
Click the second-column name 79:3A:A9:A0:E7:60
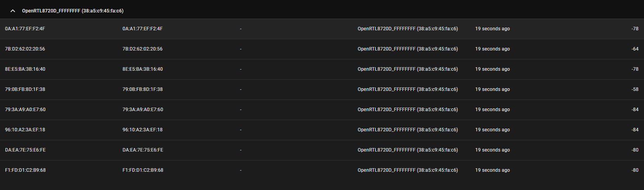coord(143,110)
